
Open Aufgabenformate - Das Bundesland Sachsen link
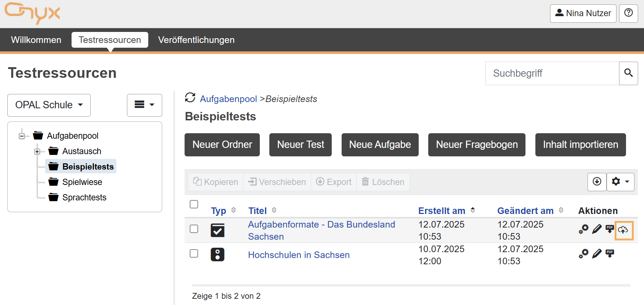click(321, 230)
